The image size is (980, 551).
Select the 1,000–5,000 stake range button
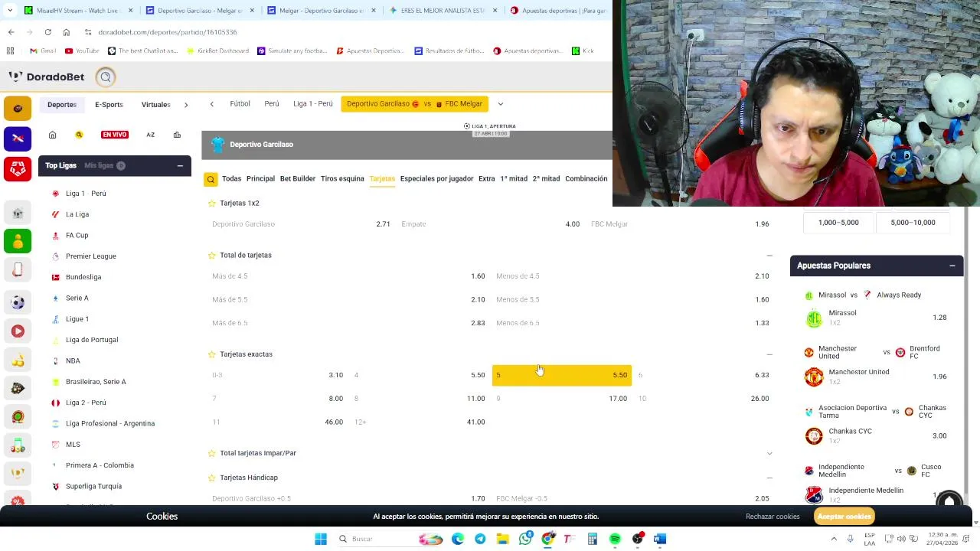pyautogui.click(x=838, y=223)
